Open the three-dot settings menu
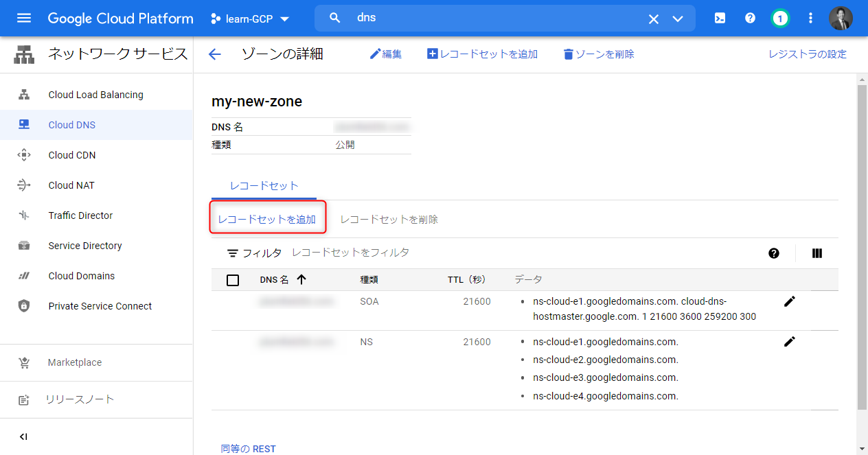The image size is (868, 455). pyautogui.click(x=810, y=19)
